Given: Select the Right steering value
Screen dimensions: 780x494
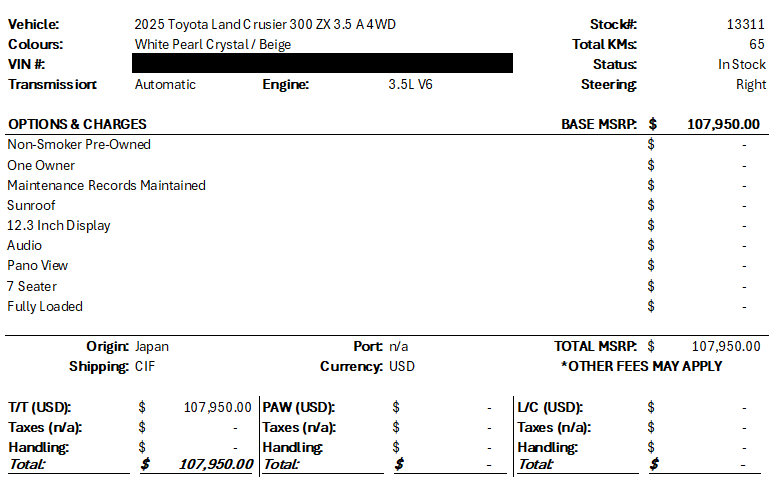Looking at the screenshot, I should 750,84.
